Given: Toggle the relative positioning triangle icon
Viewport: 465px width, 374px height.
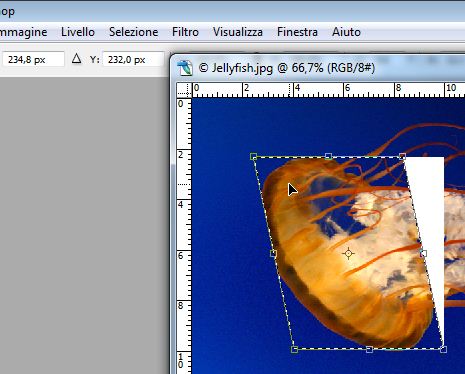Looking at the screenshot, I should point(77,59).
